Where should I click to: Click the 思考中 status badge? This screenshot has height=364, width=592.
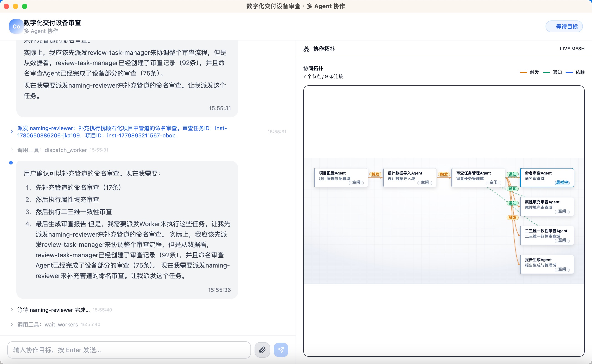pyautogui.click(x=562, y=182)
